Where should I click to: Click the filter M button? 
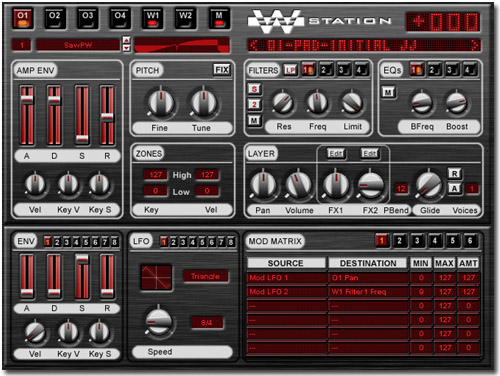(254, 120)
